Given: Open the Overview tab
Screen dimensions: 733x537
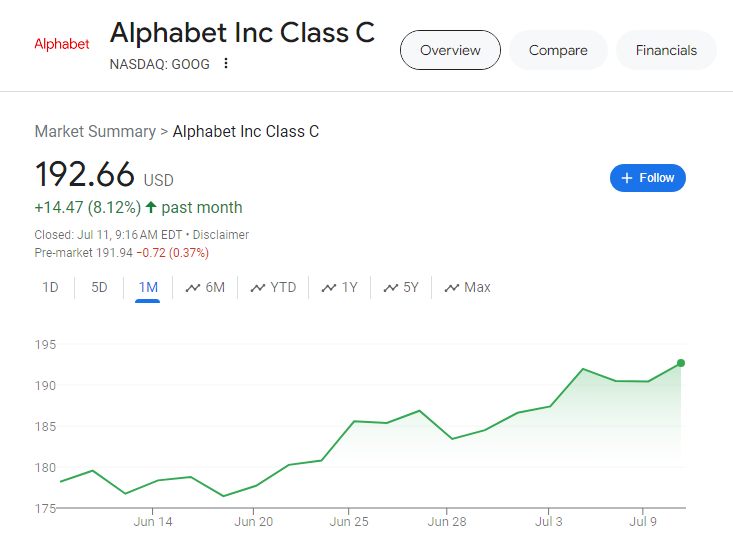Looking at the screenshot, I should coord(450,50).
